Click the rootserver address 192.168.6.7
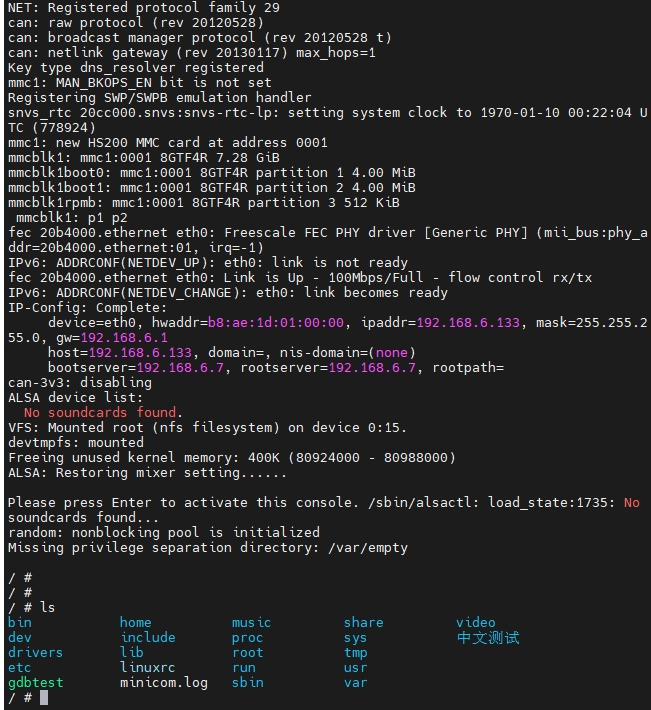This screenshot has height=710, width=651. pyautogui.click(x=372, y=368)
